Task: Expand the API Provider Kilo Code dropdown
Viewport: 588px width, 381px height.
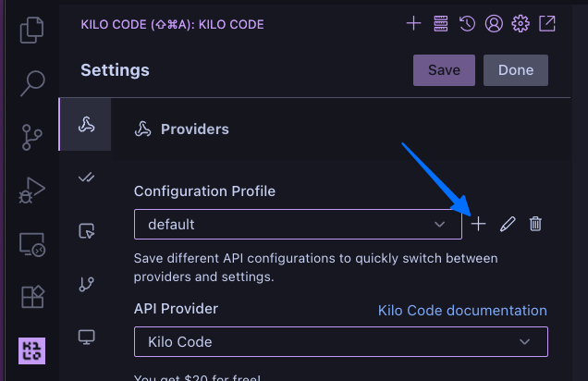Action: point(341,341)
